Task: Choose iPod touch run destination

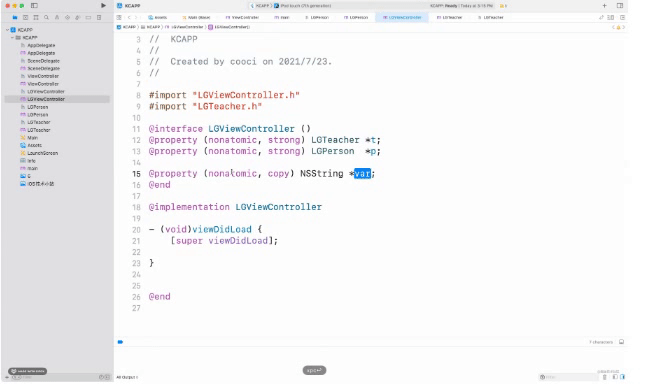Action: tap(303, 6)
